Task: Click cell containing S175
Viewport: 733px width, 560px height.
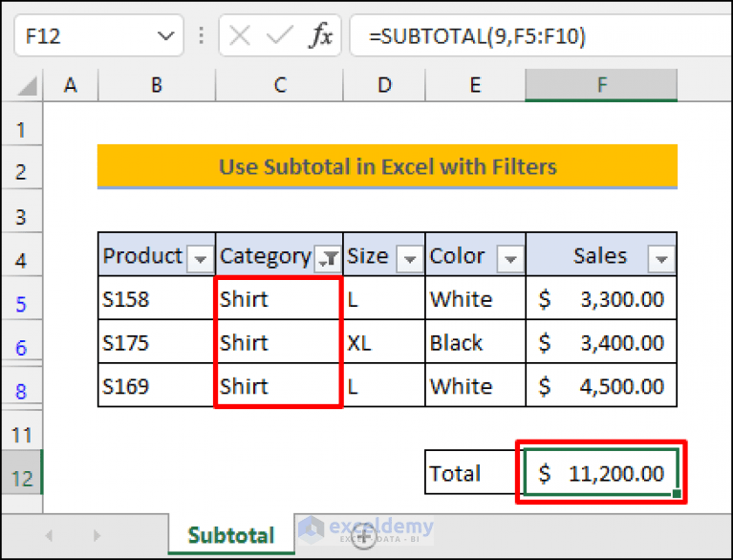Action: pyautogui.click(x=157, y=342)
